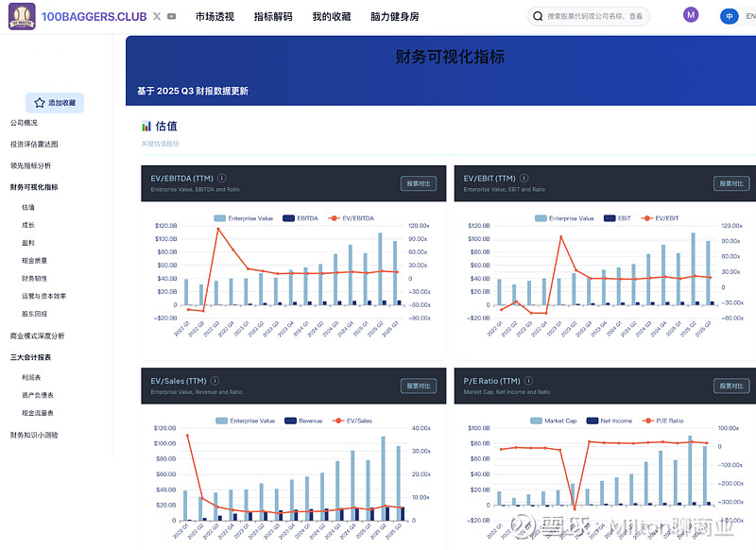Open 公司概况 in the sidebar
Viewport: 756px width, 550px height.
25,123
